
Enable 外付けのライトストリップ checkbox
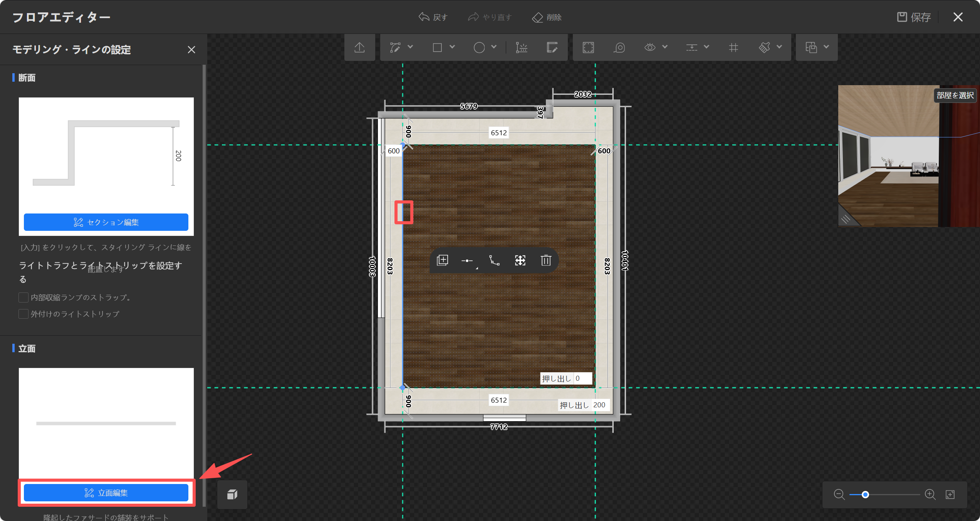23,314
